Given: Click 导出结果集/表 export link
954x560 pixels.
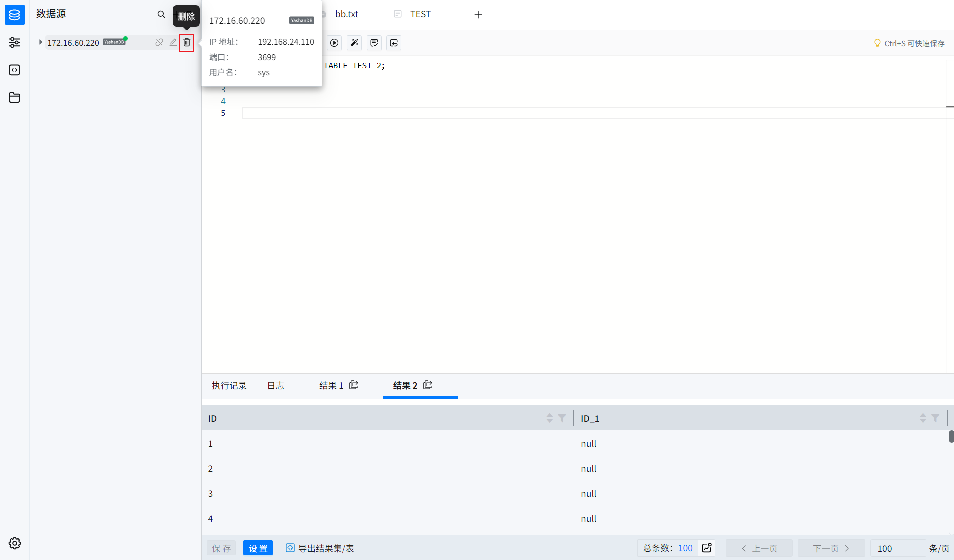Looking at the screenshot, I should coord(320,548).
